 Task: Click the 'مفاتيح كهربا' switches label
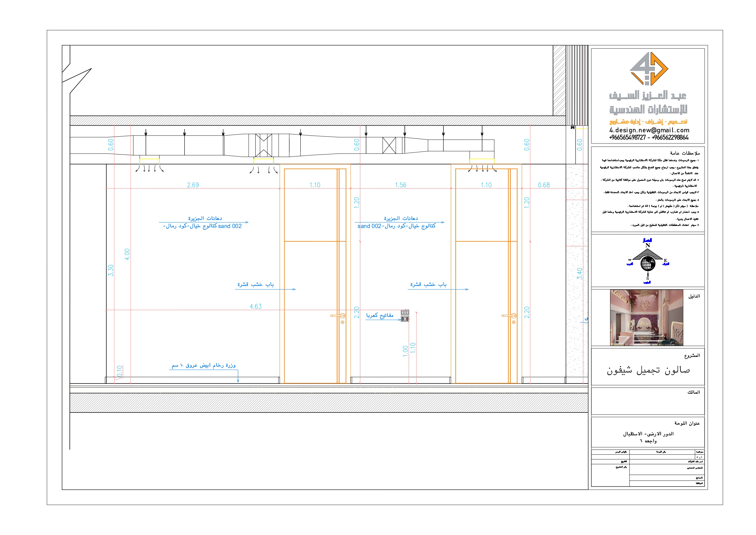tap(380, 316)
